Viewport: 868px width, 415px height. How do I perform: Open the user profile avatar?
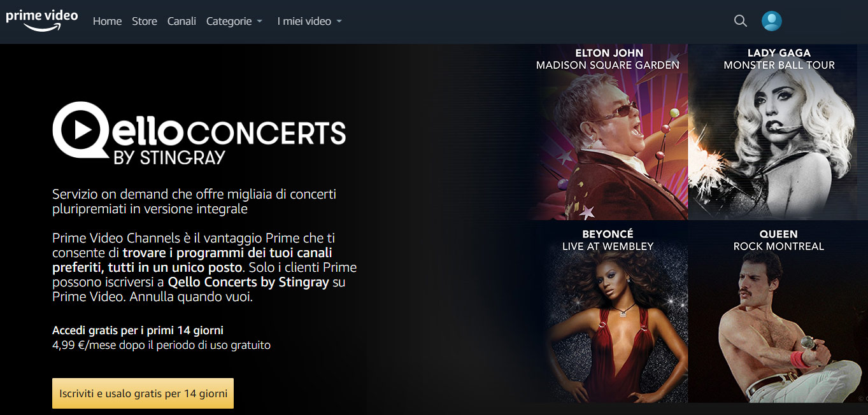[x=772, y=21]
